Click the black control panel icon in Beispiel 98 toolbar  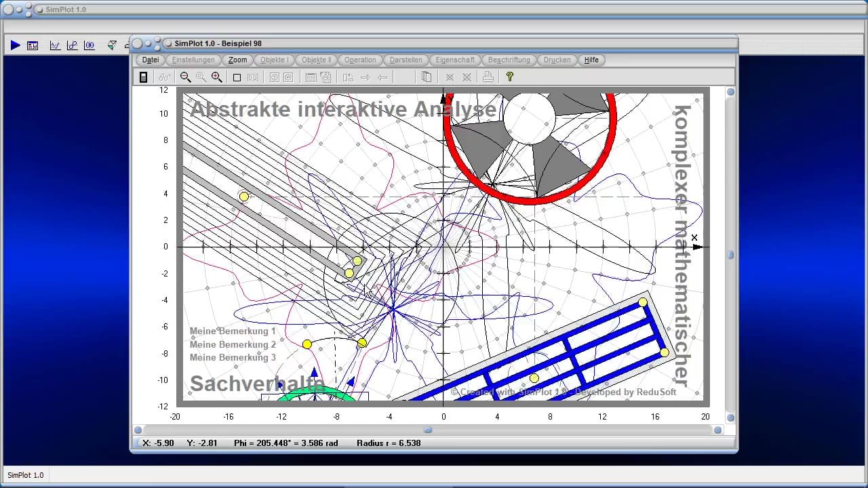click(144, 77)
